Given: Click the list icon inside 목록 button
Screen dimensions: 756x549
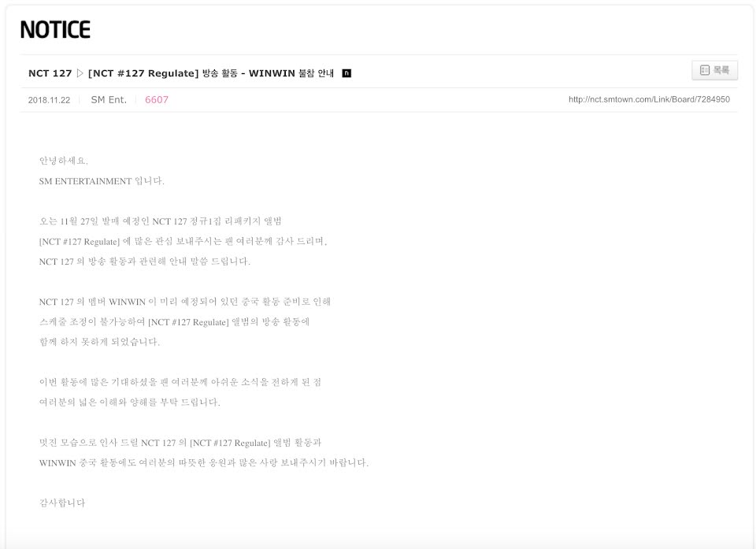Looking at the screenshot, I should [704, 70].
